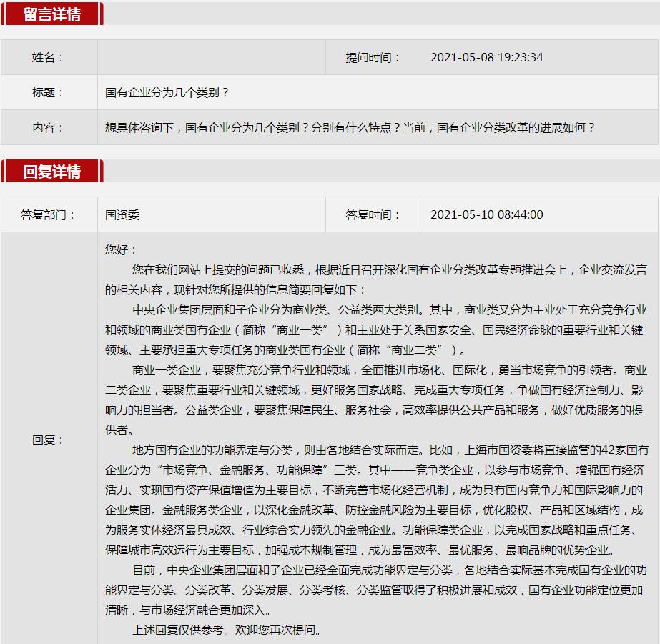Click the 您好 greeting line in the reply
The height and width of the screenshot is (644, 660).
(x=121, y=249)
